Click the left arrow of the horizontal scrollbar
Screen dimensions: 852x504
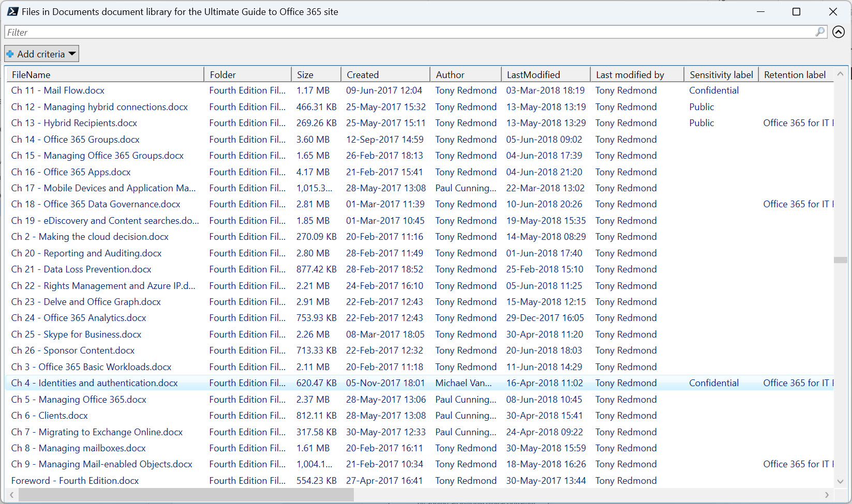11,495
